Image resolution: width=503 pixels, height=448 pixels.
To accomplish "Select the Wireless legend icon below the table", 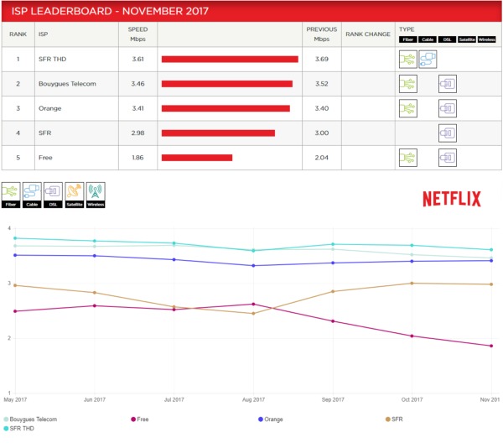I will [96, 195].
